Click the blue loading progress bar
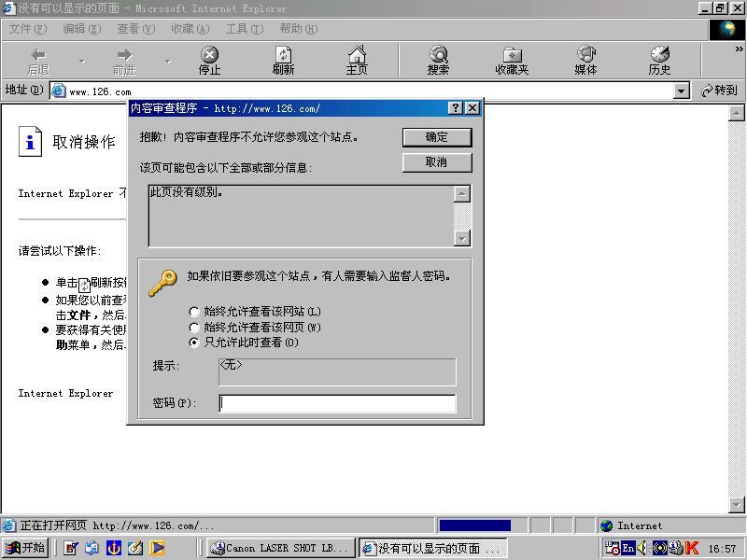Viewport: 747px width, 560px height. click(x=475, y=525)
